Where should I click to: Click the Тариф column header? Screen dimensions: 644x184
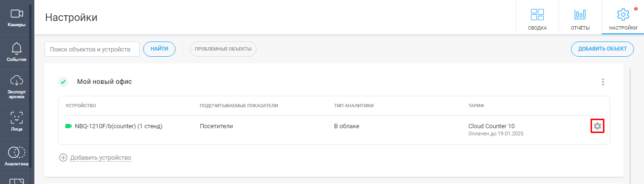coord(477,105)
